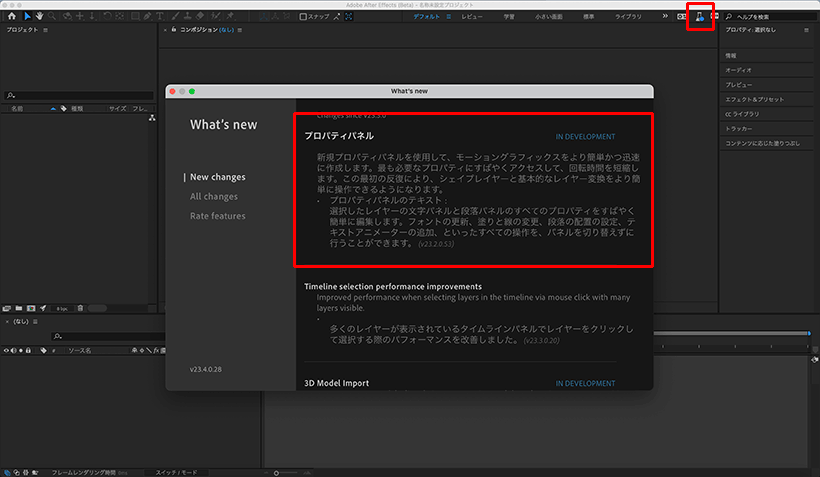820x477 pixels.
Task: Toggle layer switches pane icon at timeline bottom
Action: 7,473
